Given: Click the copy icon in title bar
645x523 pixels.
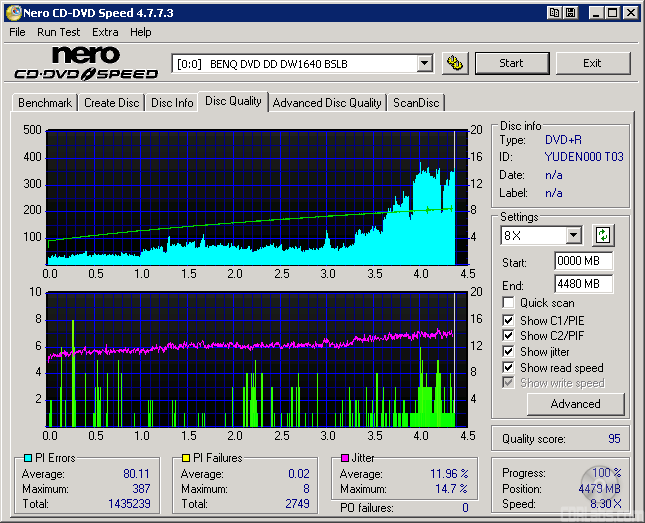Looking at the screenshot, I should pos(554,12).
